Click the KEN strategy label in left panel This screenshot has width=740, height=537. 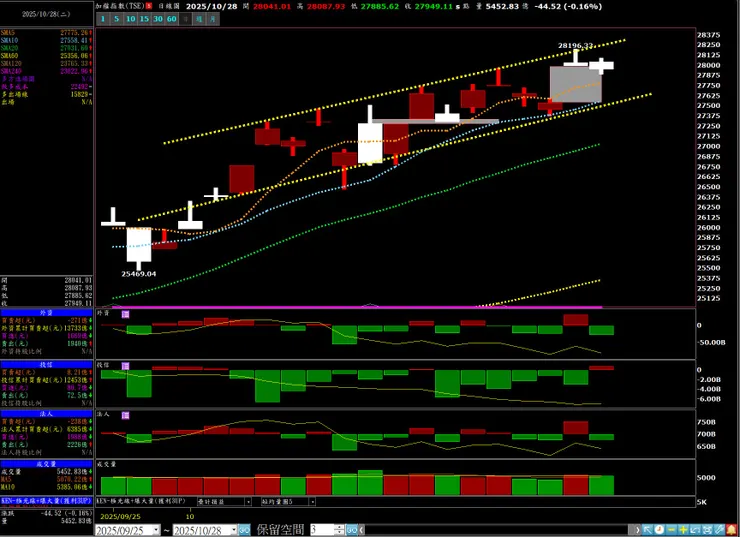(46, 501)
